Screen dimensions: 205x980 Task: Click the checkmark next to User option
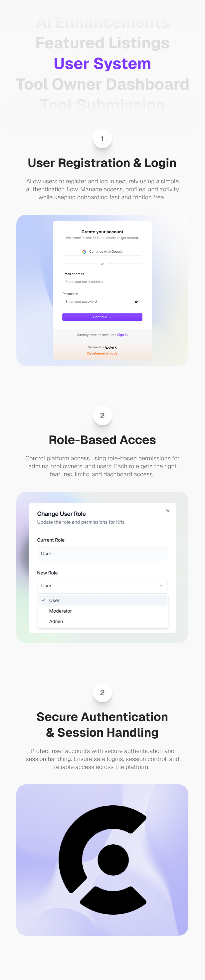point(44,600)
